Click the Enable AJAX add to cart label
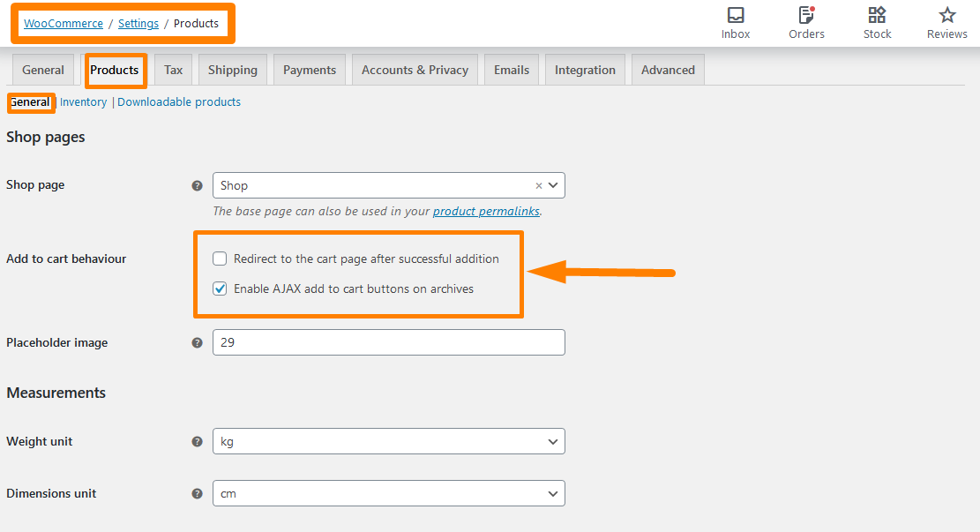980x532 pixels. 354,288
